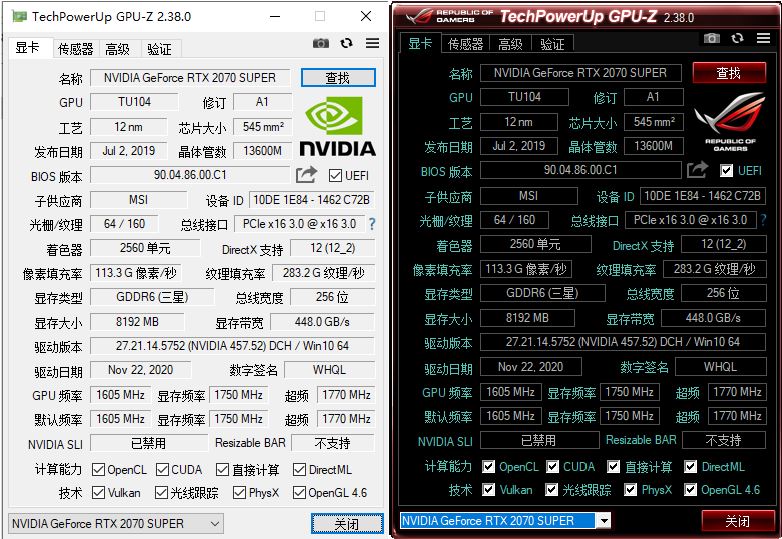This screenshot has width=782, height=539.
Task: Toggle the Vulkan checkbox in the light window
Action: pos(98,493)
